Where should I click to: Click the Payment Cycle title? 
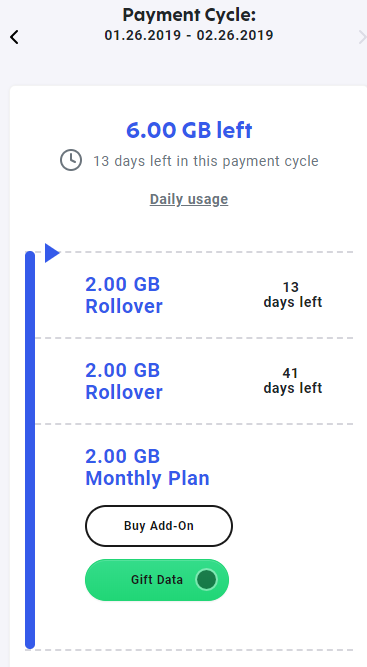click(x=189, y=15)
